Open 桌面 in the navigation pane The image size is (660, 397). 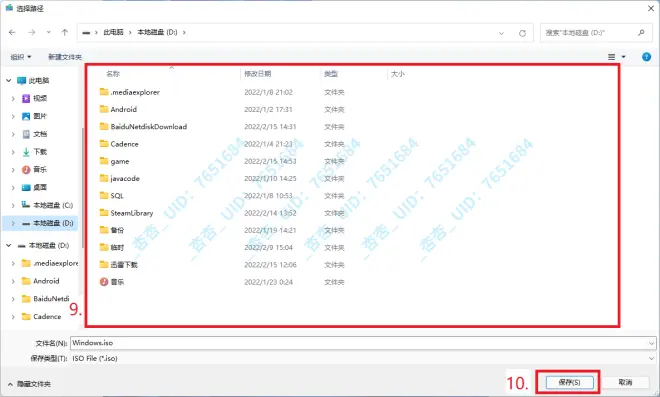click(40, 188)
